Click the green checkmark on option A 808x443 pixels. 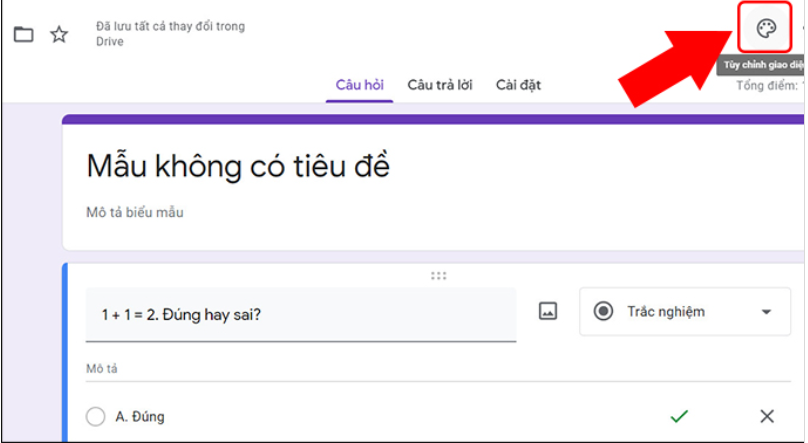click(679, 416)
